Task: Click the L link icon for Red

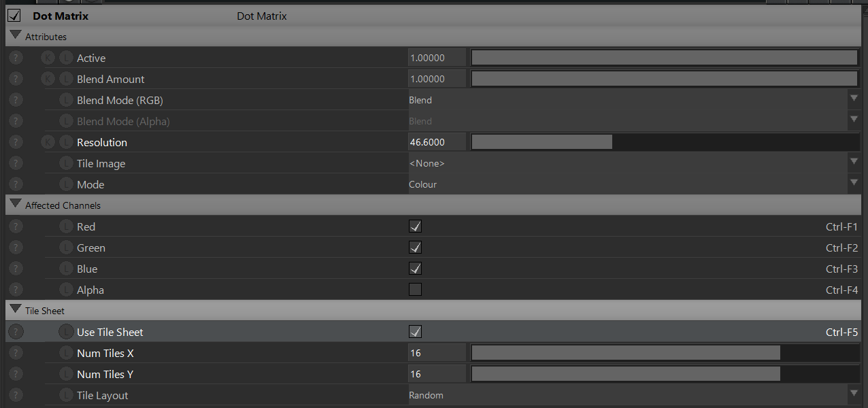Action: [66, 226]
